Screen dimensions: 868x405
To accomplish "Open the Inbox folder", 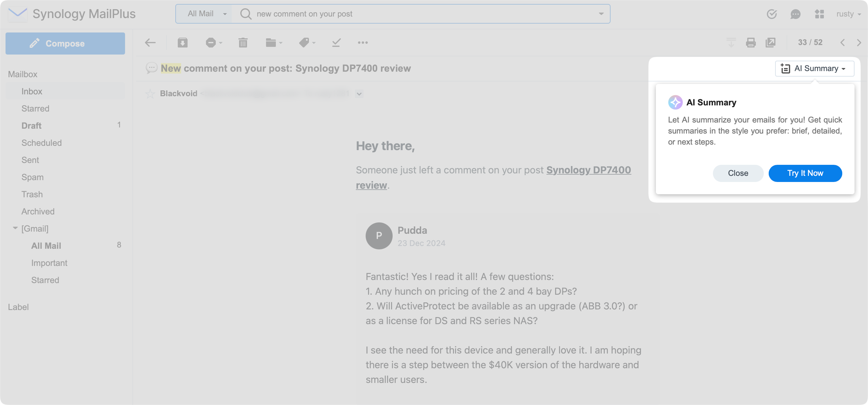I will 32,91.
